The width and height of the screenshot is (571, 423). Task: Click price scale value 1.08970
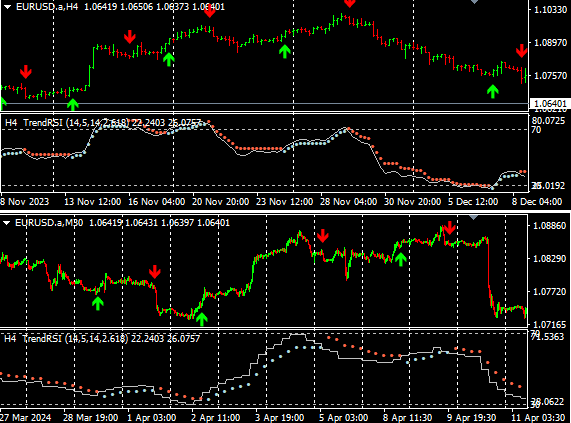click(550, 43)
